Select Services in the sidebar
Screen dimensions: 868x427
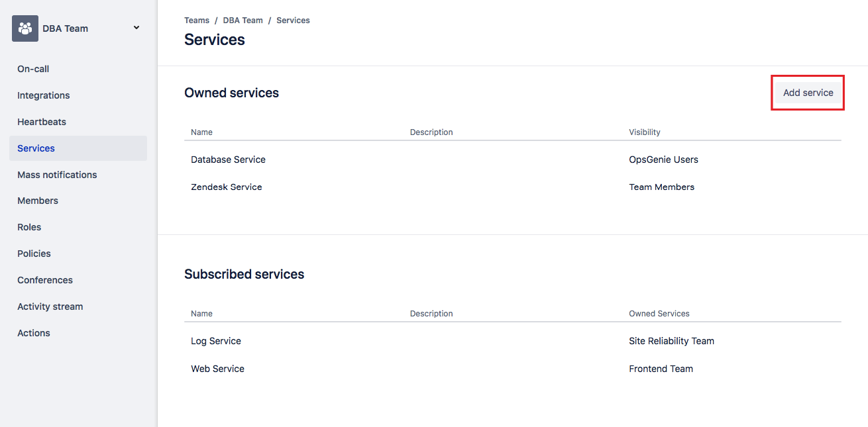coord(36,148)
